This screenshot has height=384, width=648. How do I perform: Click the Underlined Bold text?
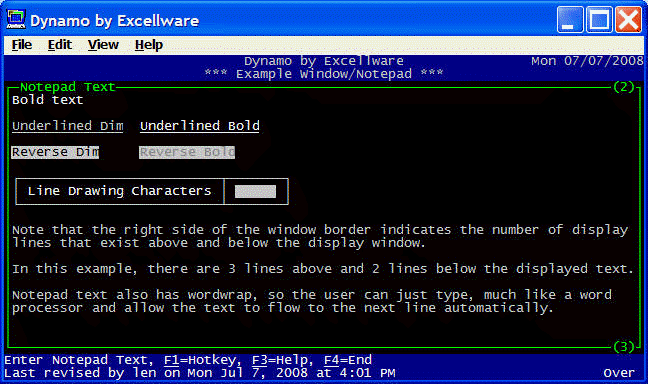tap(200, 126)
